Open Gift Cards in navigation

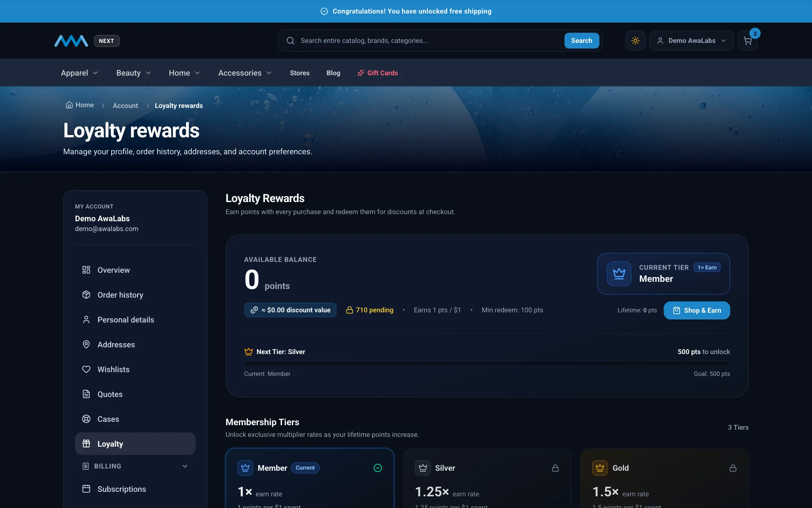(377, 73)
